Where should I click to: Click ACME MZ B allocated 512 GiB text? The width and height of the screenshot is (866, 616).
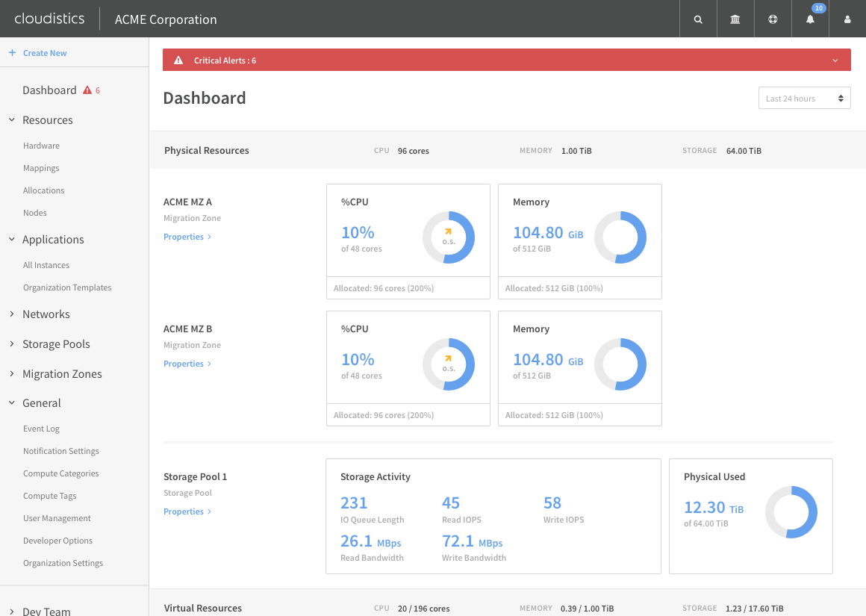tap(554, 415)
